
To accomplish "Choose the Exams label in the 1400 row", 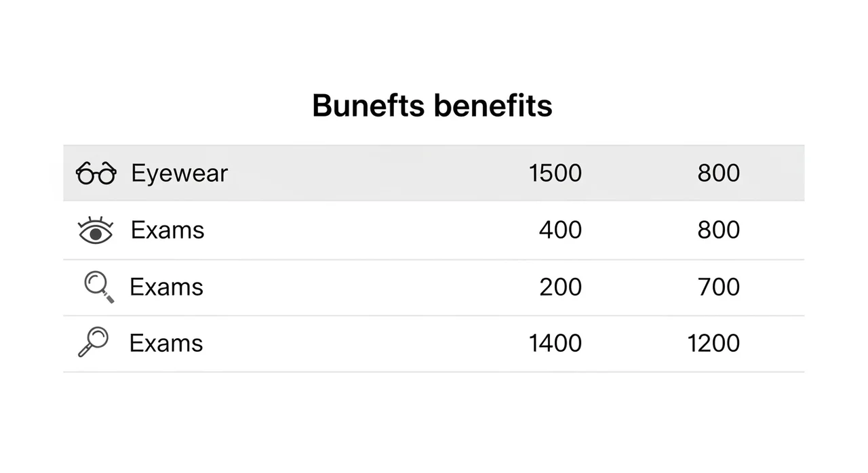I will pos(166,344).
